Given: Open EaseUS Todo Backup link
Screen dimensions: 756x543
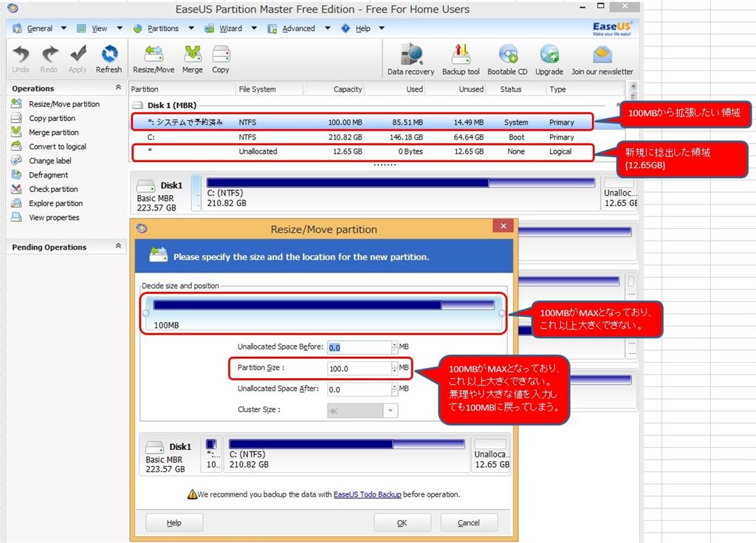Looking at the screenshot, I should click(x=367, y=494).
